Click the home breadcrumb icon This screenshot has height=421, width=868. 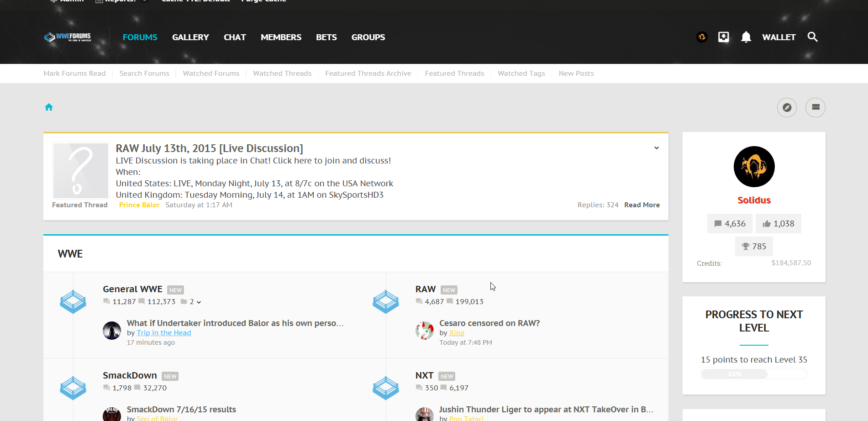point(49,107)
